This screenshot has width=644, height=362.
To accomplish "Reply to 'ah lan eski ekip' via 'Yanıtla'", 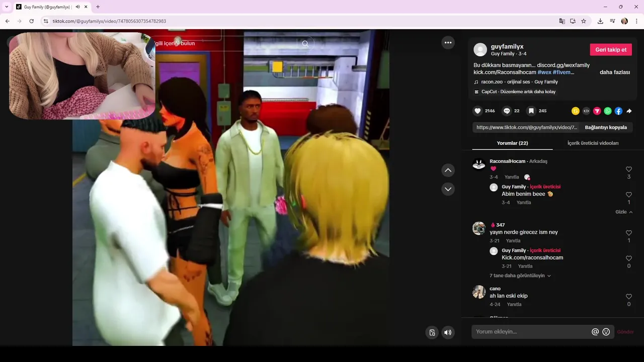I will coord(514,305).
